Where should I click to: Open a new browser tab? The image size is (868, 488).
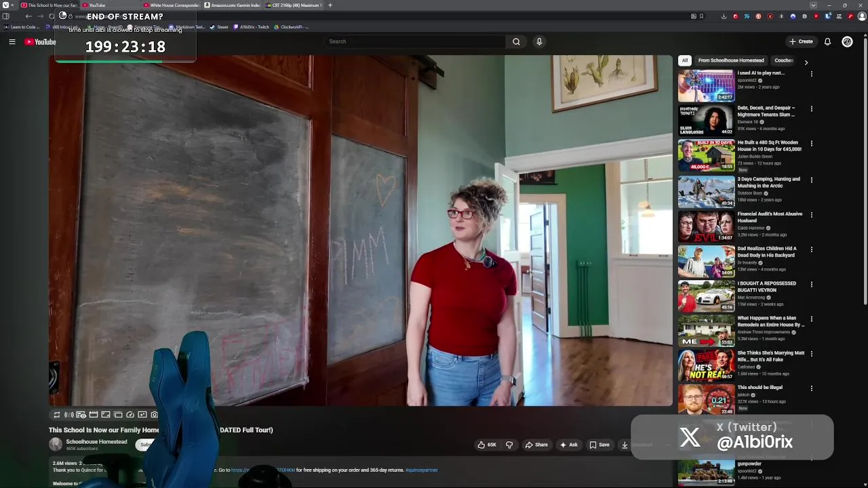[x=330, y=5]
